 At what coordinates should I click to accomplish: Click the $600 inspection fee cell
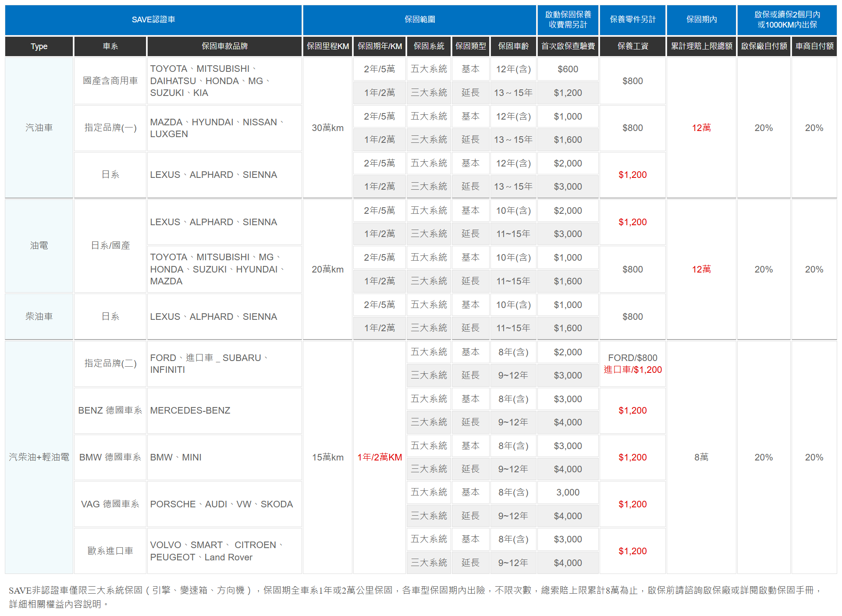(568, 69)
